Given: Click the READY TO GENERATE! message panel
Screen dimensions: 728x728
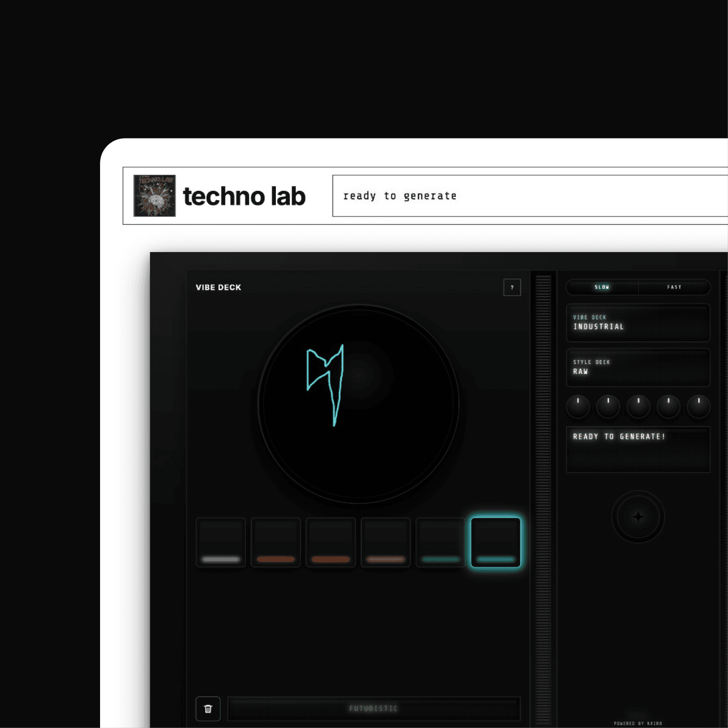Looking at the screenshot, I should 638,449.
